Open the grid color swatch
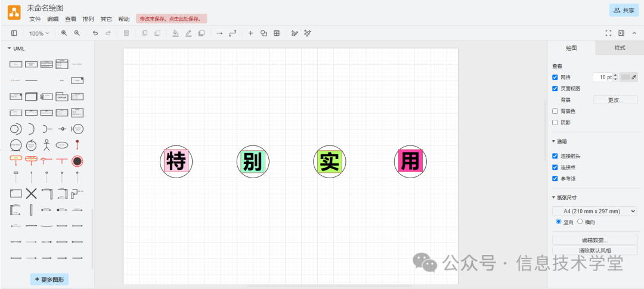This screenshot has height=289, width=644. 629,77
